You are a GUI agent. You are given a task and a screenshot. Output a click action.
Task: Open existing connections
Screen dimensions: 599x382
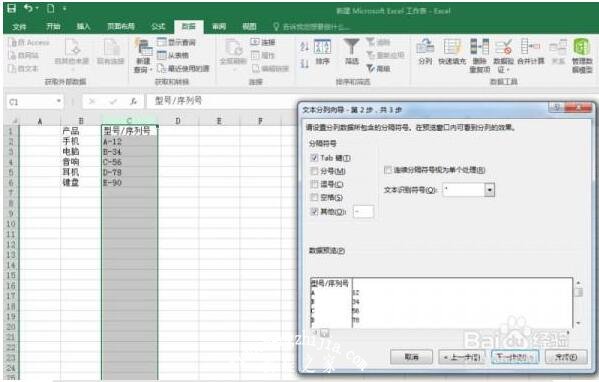click(110, 52)
